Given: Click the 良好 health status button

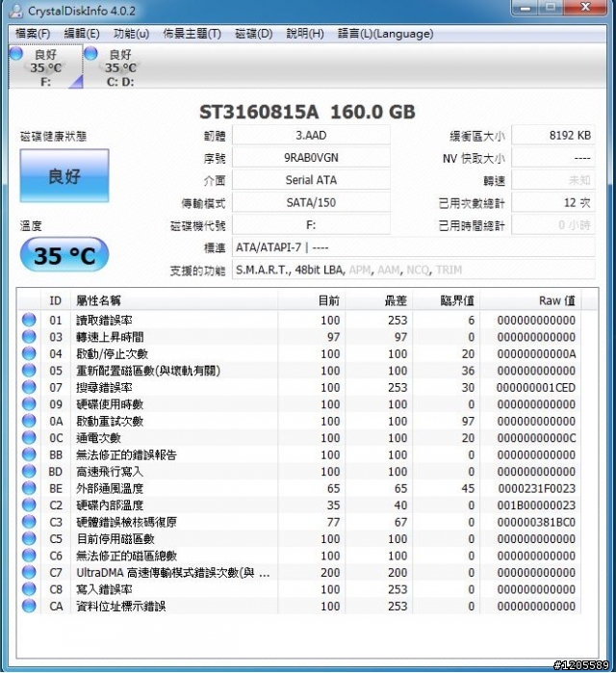Looking at the screenshot, I should tap(64, 175).
